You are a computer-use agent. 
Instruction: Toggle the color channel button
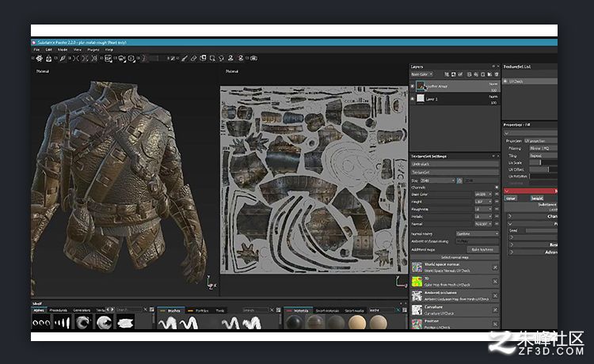[x=510, y=199]
